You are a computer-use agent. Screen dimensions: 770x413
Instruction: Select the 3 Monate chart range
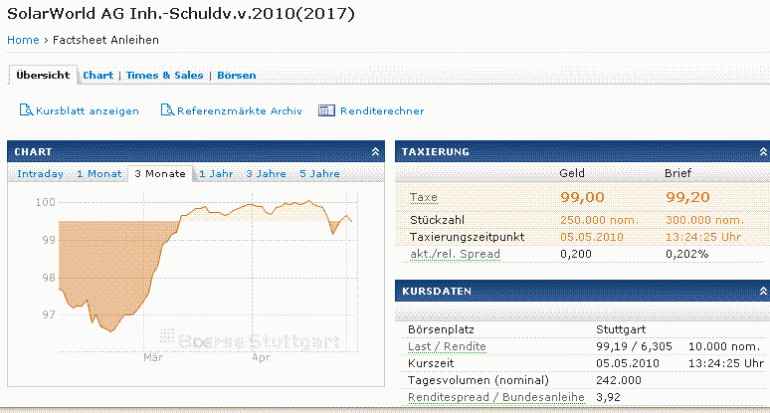pos(160,174)
